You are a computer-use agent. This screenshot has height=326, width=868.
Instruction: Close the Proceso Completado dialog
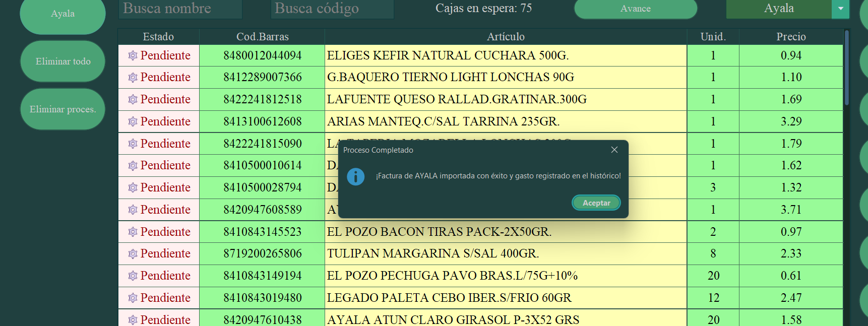tap(614, 150)
